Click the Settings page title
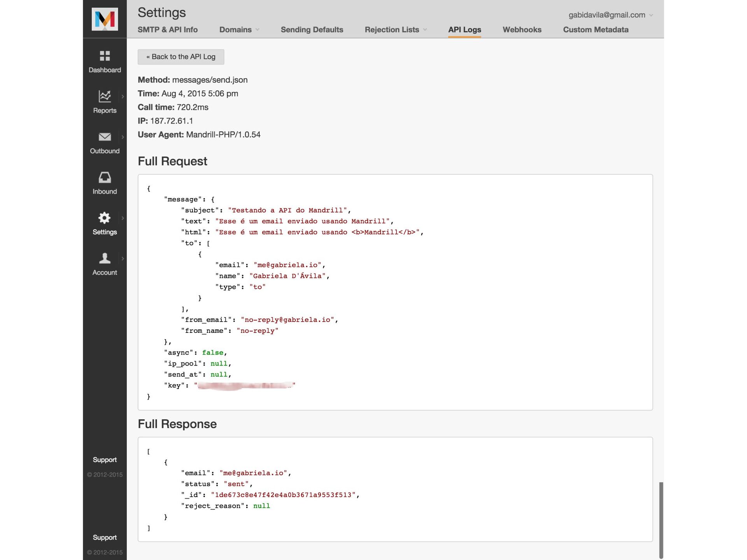Viewport: 747px width, 560px height. [162, 12]
